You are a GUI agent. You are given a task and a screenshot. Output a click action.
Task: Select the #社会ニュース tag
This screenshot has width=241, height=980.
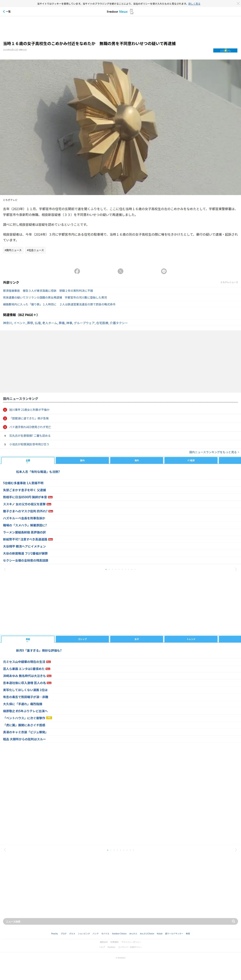click(x=35, y=250)
